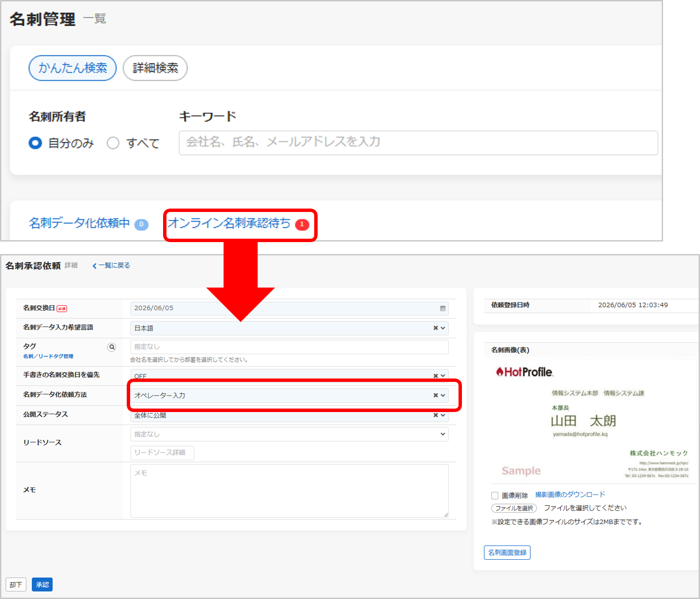Check the 画像削除 checkbox
This screenshot has height=599, width=700.
pos(495,496)
